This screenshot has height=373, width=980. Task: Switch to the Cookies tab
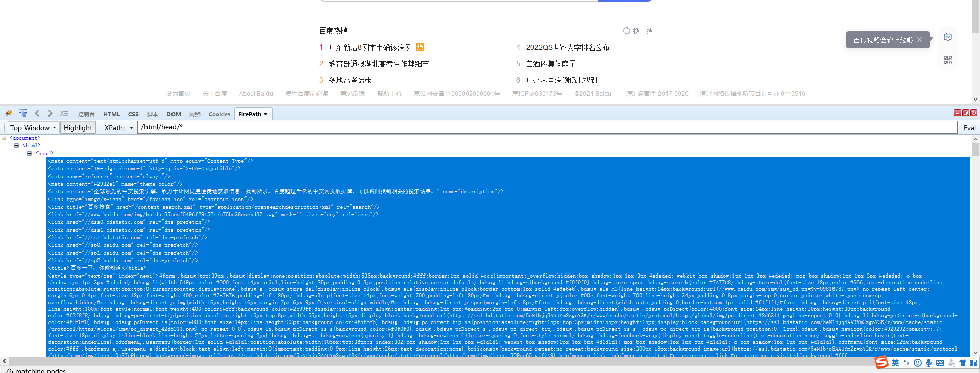[219, 114]
